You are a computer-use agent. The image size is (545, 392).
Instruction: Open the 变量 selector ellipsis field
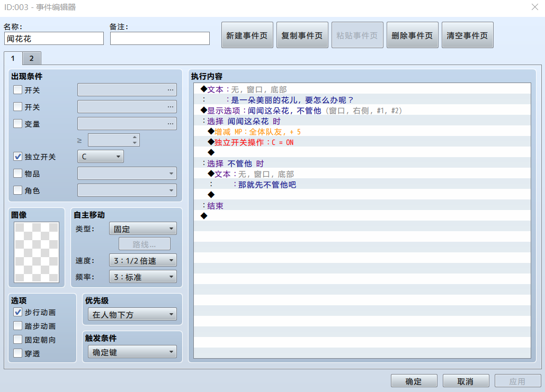[127, 124]
